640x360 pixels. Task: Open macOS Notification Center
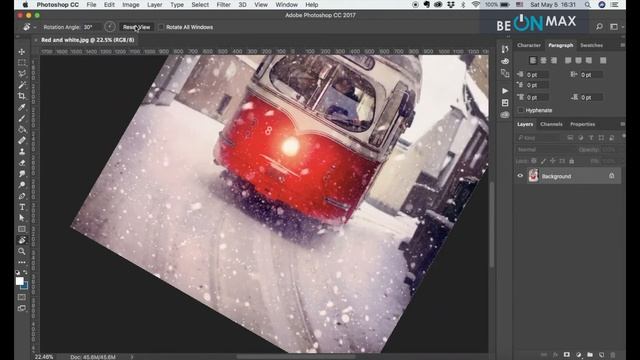pos(614,5)
